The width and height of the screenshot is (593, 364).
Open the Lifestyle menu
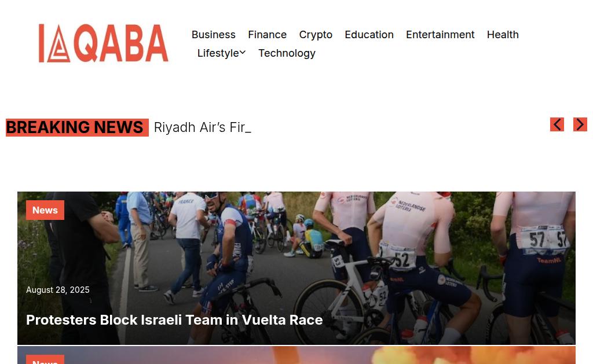point(218,53)
